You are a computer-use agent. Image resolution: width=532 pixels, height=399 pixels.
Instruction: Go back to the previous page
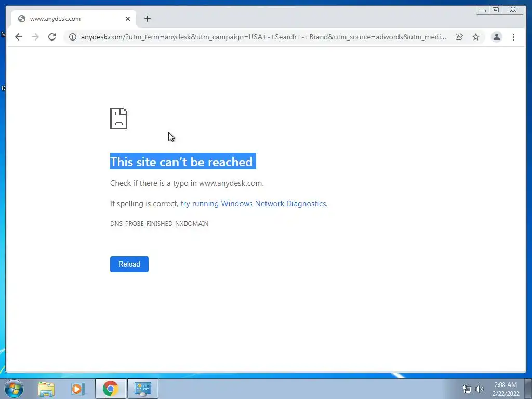tap(19, 37)
